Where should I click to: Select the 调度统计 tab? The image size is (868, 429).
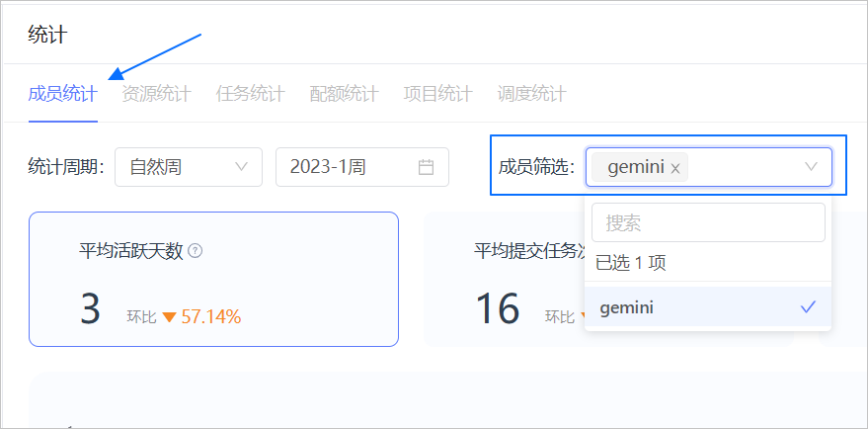tap(531, 95)
